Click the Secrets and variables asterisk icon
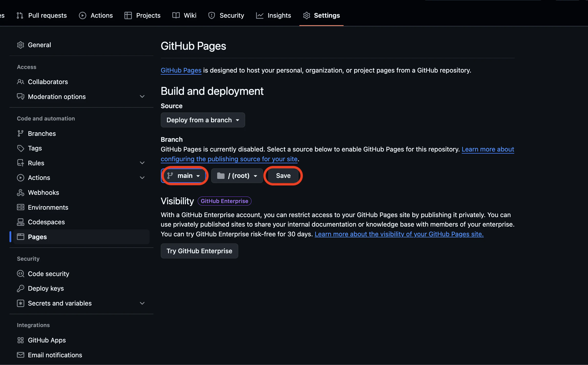 click(20, 303)
